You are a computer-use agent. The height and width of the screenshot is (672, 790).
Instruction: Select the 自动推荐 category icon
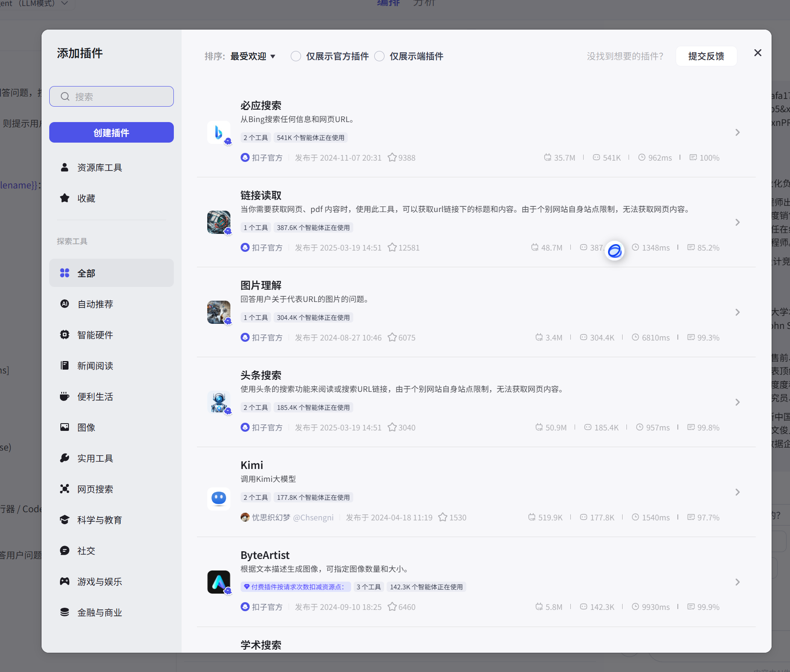(65, 304)
